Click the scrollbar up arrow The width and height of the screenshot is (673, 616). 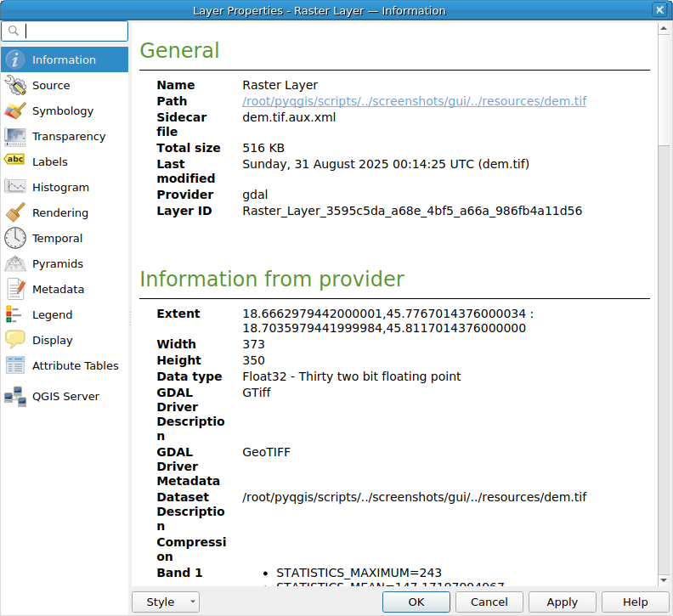tap(664, 29)
